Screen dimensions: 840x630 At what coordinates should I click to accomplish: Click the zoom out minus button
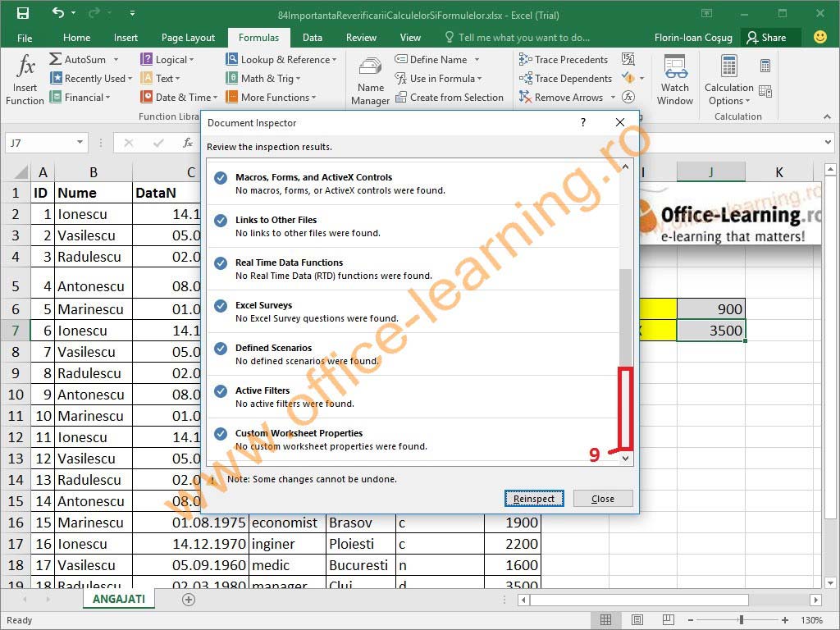(691, 620)
